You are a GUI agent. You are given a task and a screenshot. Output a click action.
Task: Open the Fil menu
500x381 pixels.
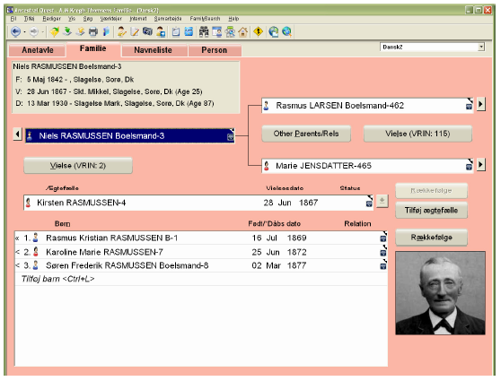coord(13,19)
